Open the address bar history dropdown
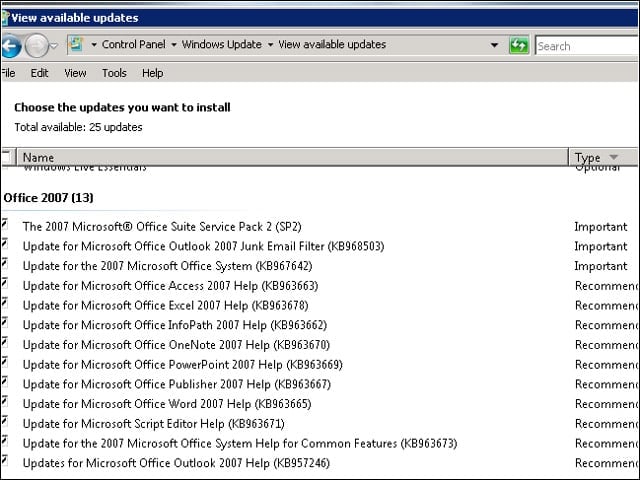Image resolution: width=640 pixels, height=480 pixels. 494,44
